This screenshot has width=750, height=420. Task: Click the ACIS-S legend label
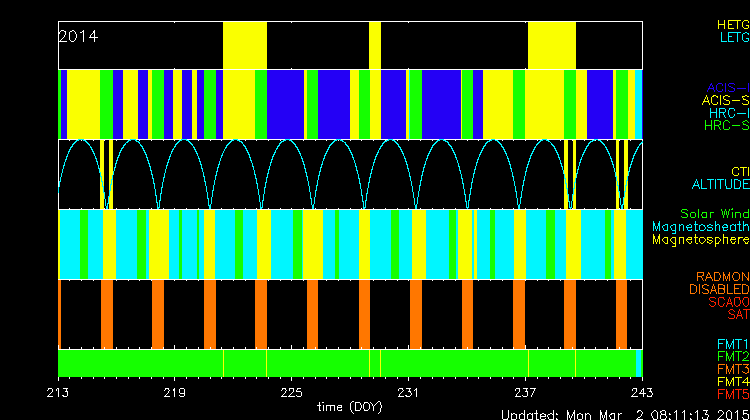point(725,100)
